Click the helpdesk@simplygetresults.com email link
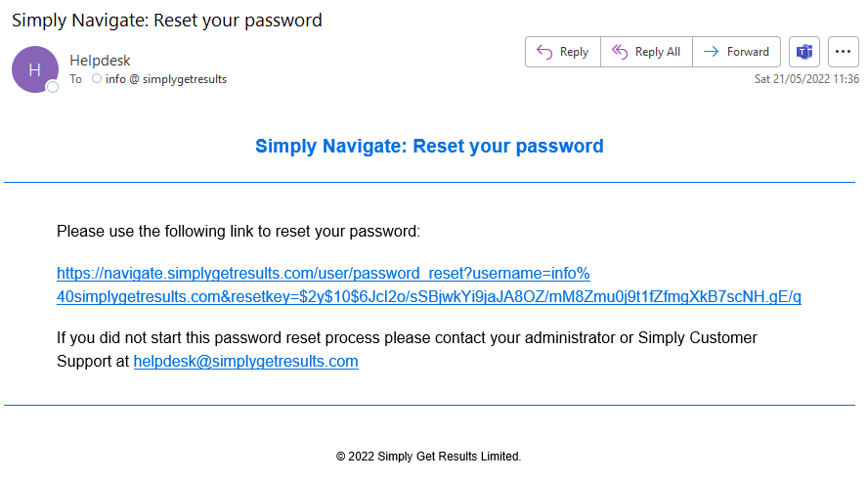 click(245, 362)
